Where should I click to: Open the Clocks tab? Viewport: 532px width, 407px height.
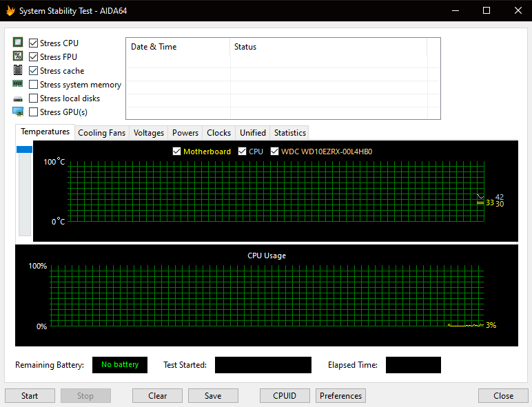coord(219,133)
